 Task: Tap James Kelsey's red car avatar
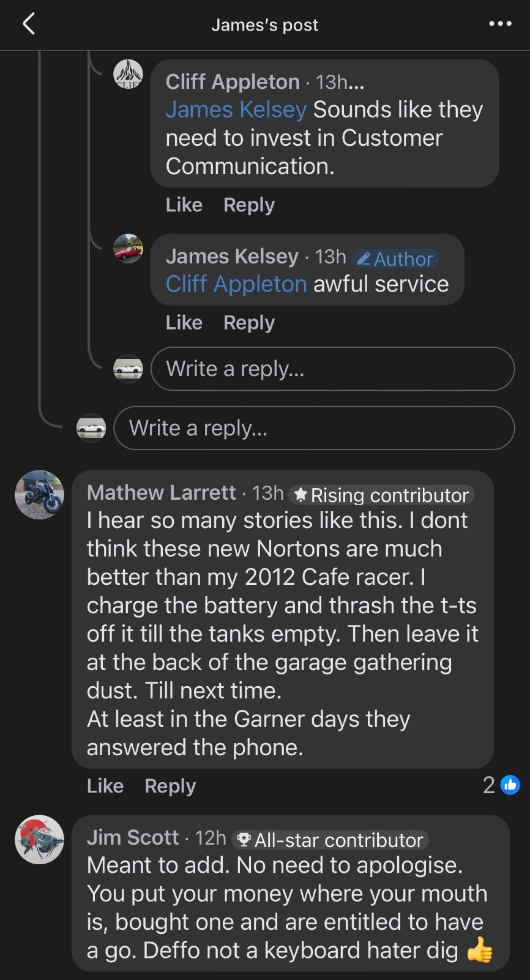(128, 249)
